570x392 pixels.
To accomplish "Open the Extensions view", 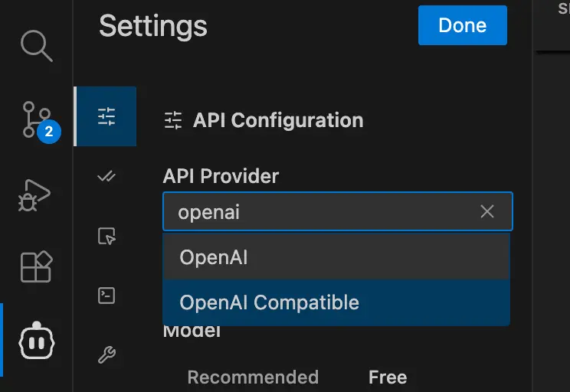I will pos(36,266).
